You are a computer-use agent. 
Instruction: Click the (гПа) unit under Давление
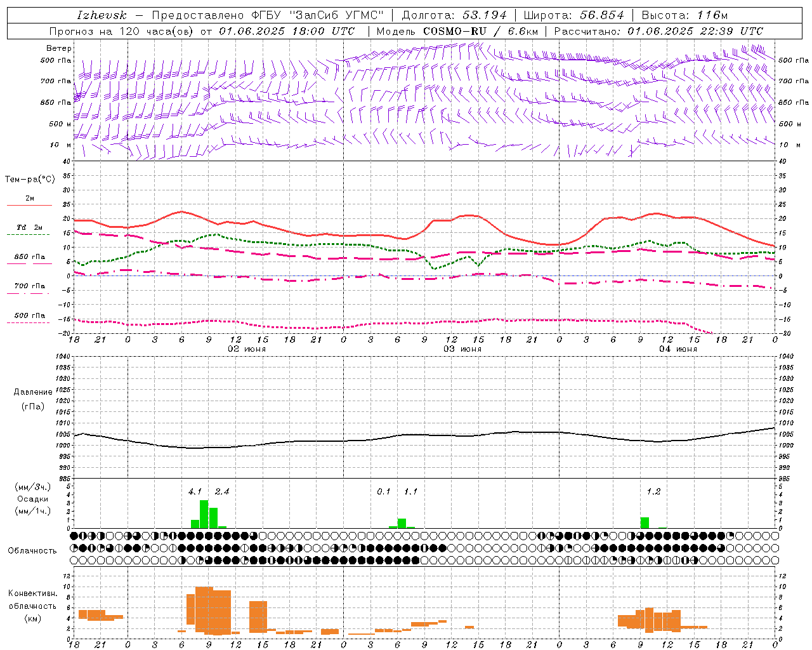[33, 406]
